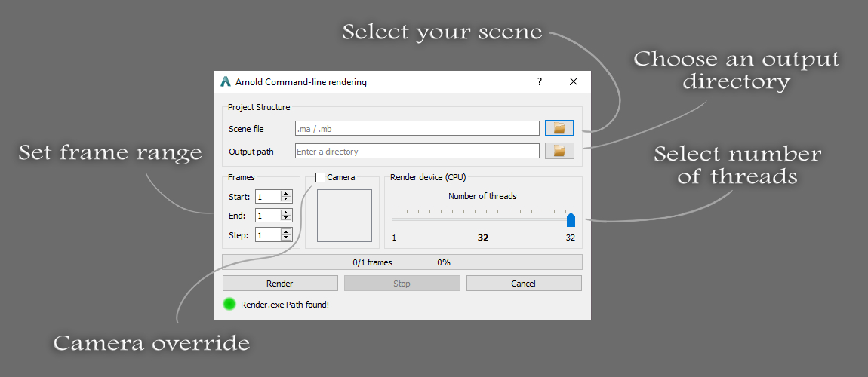
Task: Open the Scene file folder browse icon
Action: (559, 128)
